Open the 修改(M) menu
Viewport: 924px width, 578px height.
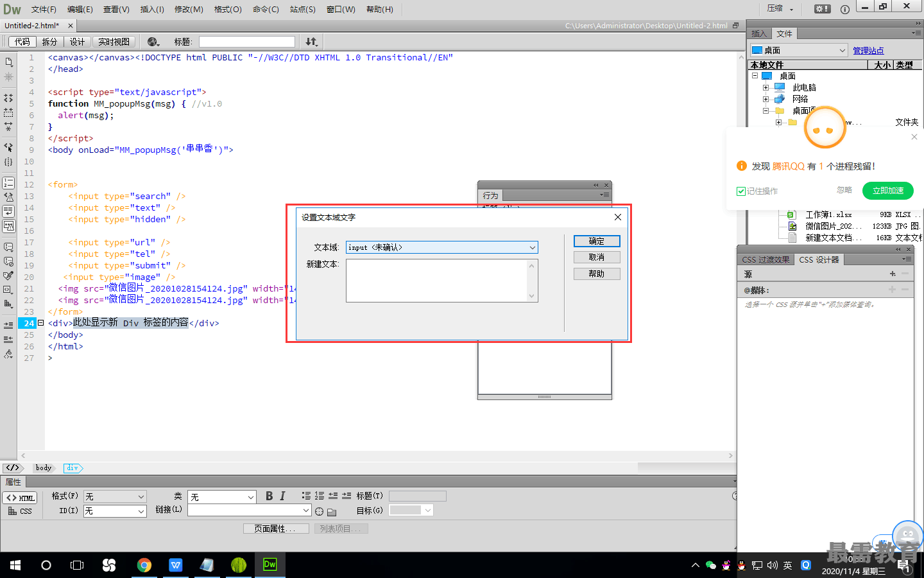click(189, 9)
